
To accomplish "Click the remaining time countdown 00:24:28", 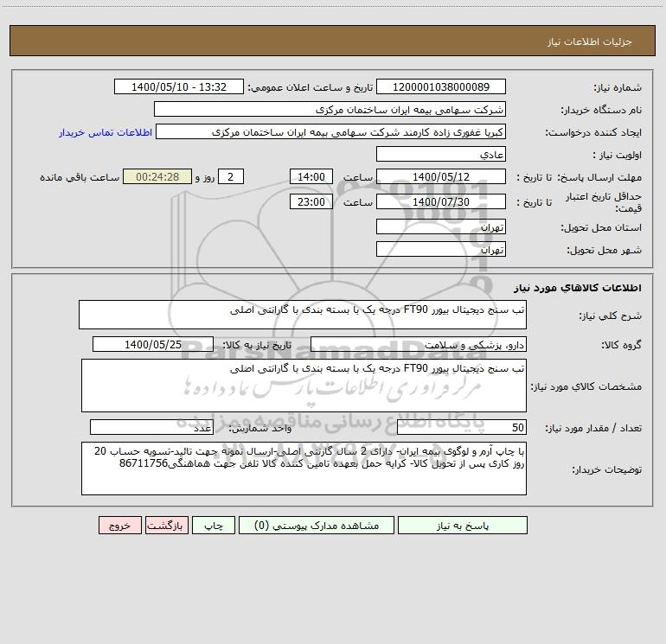I will pos(157,176).
